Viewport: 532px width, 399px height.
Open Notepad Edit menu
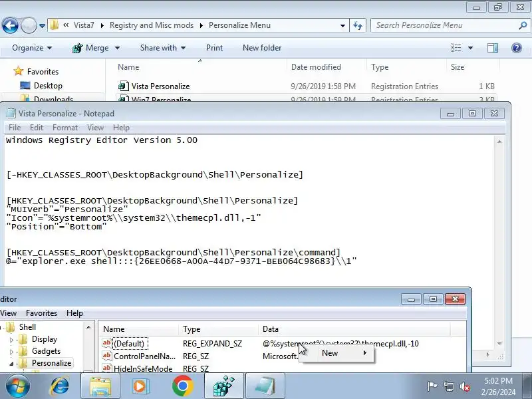(37, 128)
